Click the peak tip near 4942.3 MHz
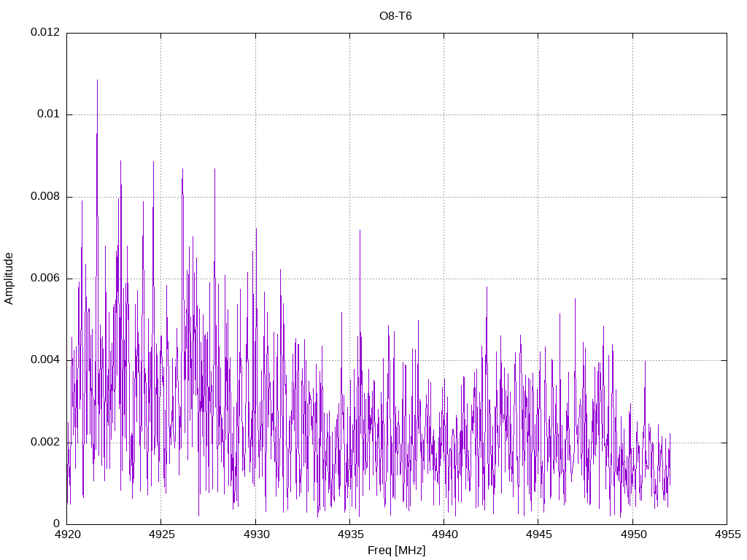Image resolution: width=747 pixels, height=560 pixels. click(487, 287)
